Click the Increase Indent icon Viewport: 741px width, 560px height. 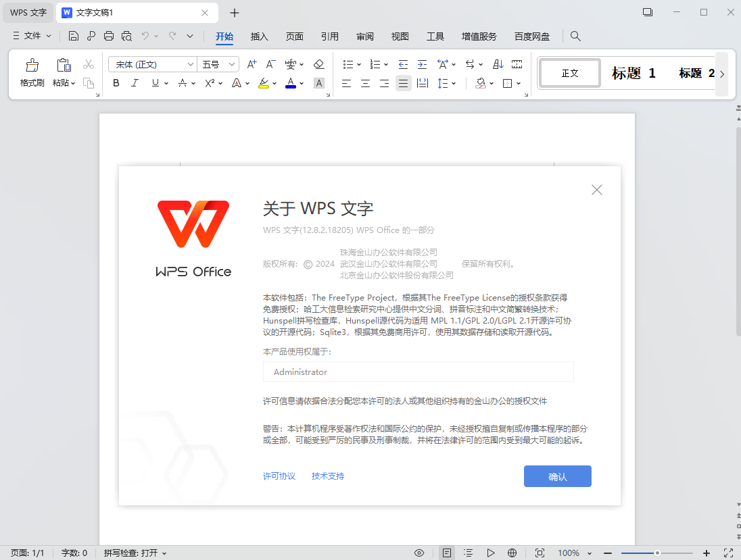pyautogui.click(x=422, y=64)
